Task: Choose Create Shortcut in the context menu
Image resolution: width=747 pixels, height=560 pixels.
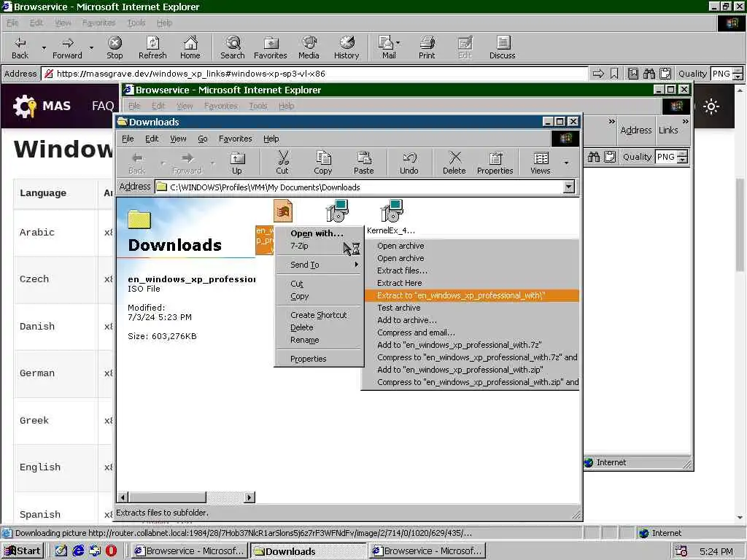Action: coord(319,315)
